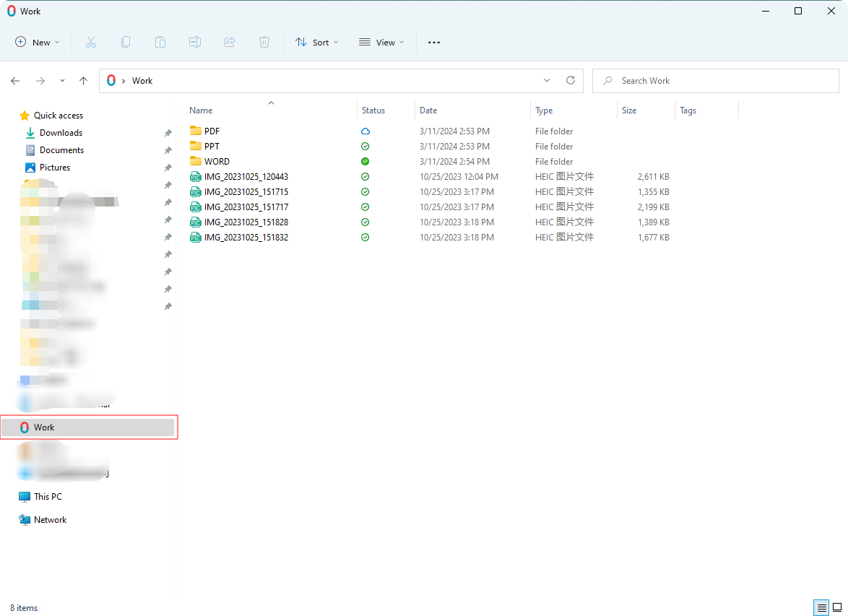Switch to details view in status bar
Screen dimensions: 848x616
click(x=821, y=607)
